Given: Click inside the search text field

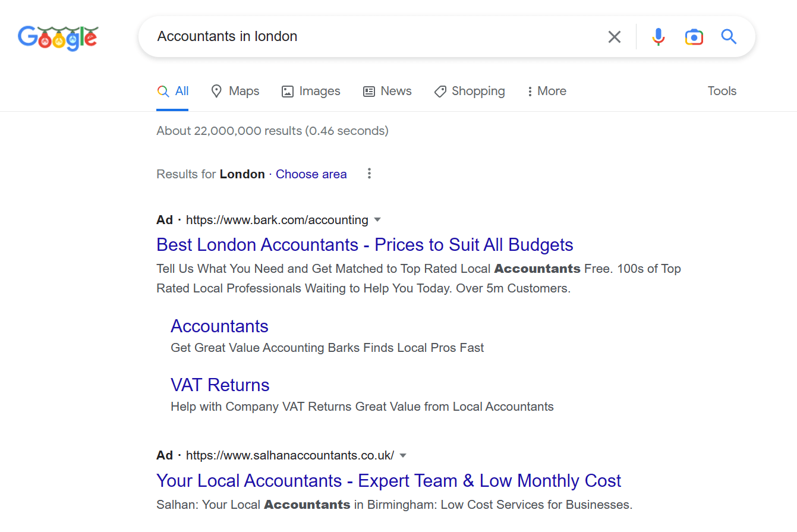Looking at the screenshot, I should tap(374, 37).
